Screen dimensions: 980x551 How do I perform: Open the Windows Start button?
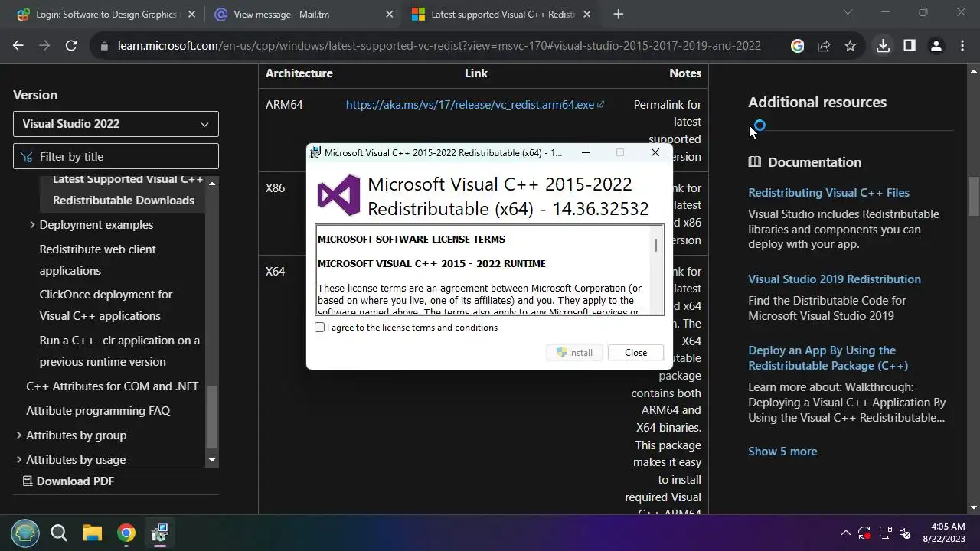pyautogui.click(x=25, y=533)
